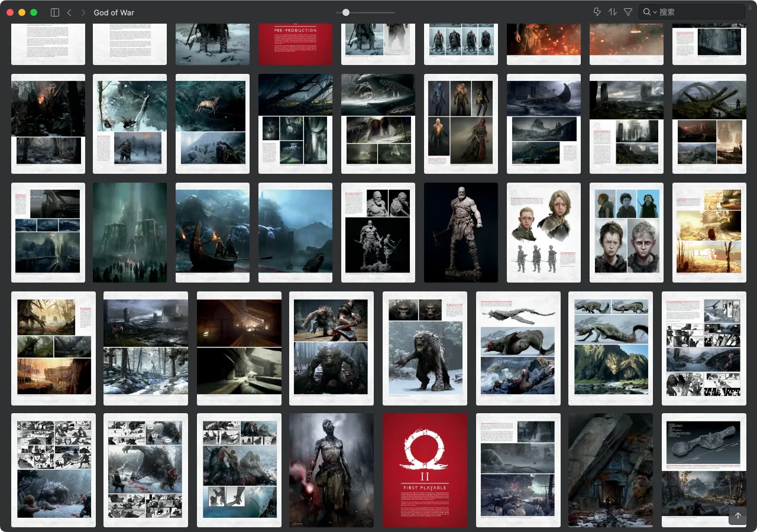757x532 pixels.
Task: Open the four boy portraits page
Action: [626, 232]
